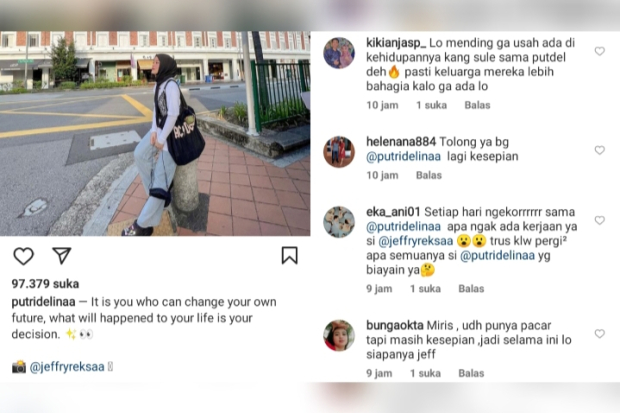Reply to kikianjasp_'s comment with Balas
The height and width of the screenshot is (413, 620).
477,105
